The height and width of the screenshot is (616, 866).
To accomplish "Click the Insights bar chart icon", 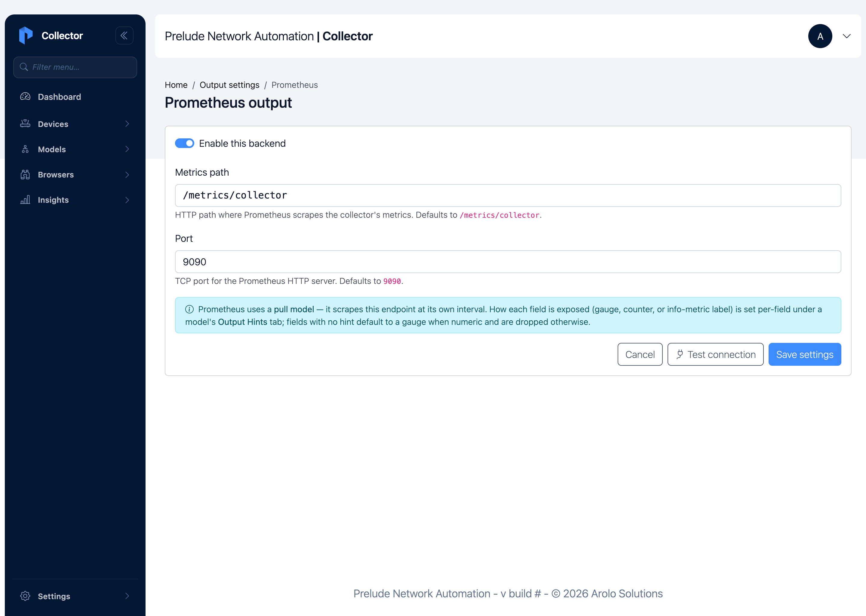I will click(25, 200).
